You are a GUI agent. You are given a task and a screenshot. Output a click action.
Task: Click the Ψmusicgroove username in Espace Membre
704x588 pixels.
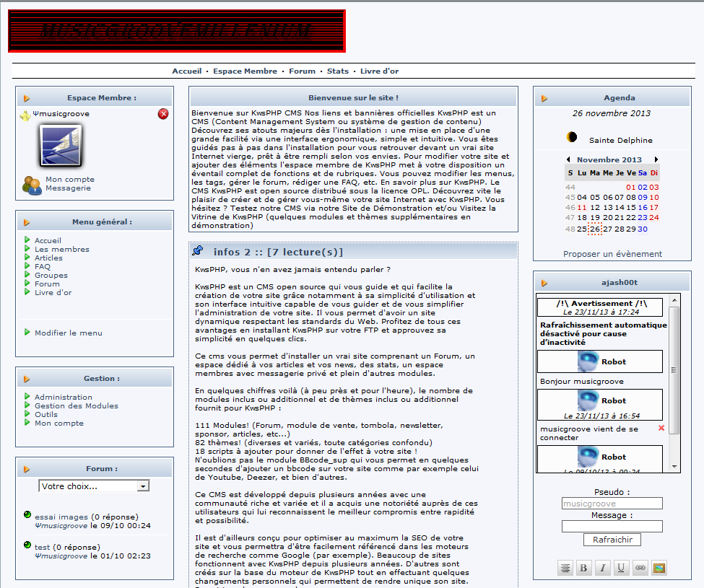(61, 114)
